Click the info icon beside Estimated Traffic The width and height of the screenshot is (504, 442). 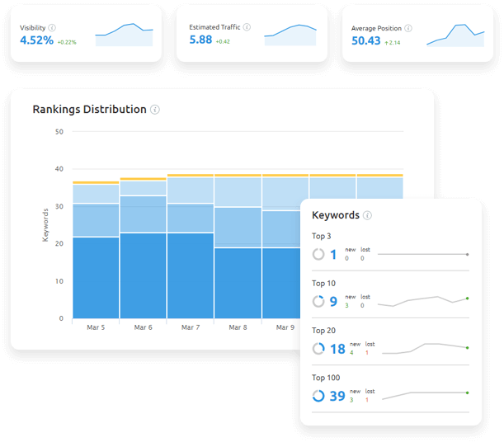pos(247,27)
